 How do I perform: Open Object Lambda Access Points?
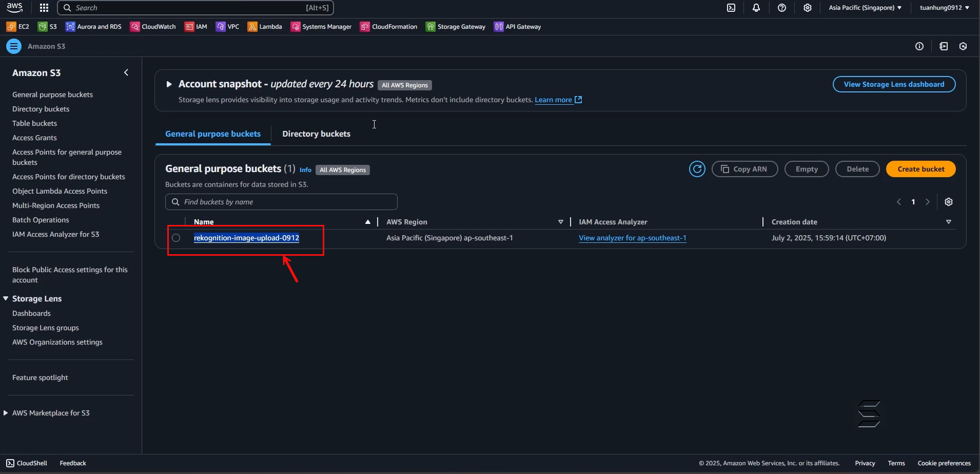coord(60,191)
